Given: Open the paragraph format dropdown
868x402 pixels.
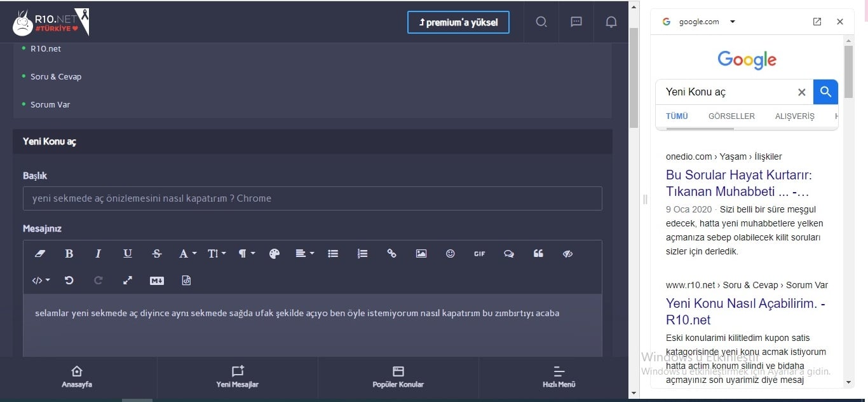Looking at the screenshot, I should pyautogui.click(x=247, y=254).
